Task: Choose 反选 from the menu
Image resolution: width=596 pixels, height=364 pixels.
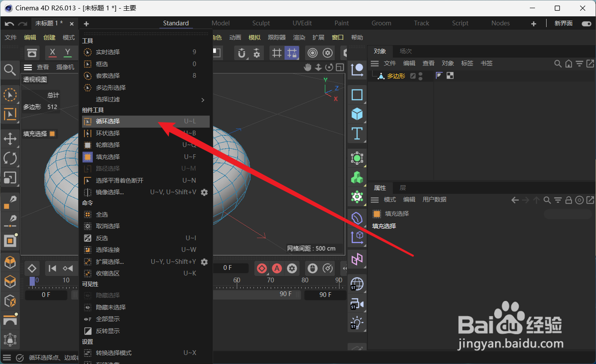Action: (146, 238)
